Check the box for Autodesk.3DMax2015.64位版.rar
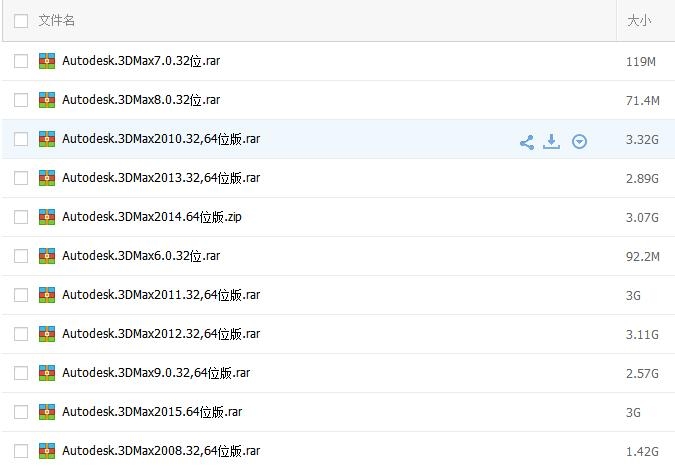 pos(21,412)
